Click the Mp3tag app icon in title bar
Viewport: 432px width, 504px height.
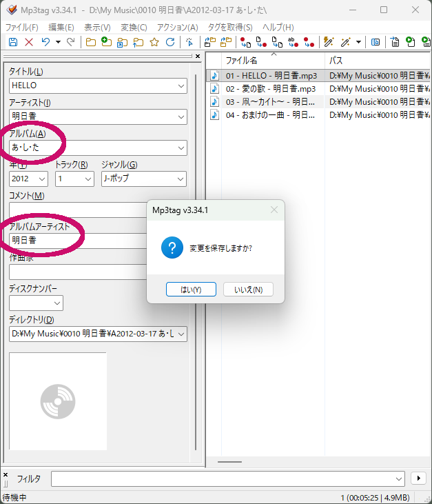point(12,10)
